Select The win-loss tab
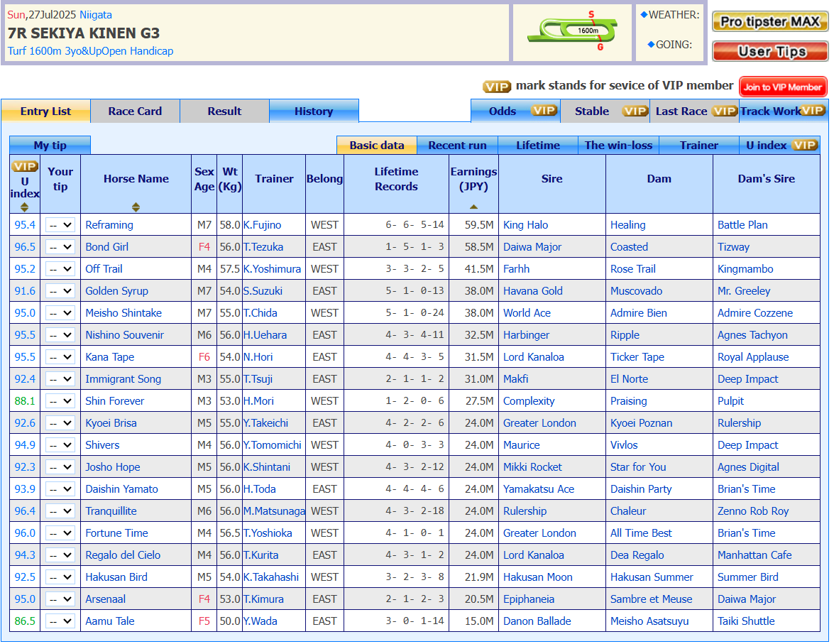Screen dimensions: 834x644 coord(619,146)
